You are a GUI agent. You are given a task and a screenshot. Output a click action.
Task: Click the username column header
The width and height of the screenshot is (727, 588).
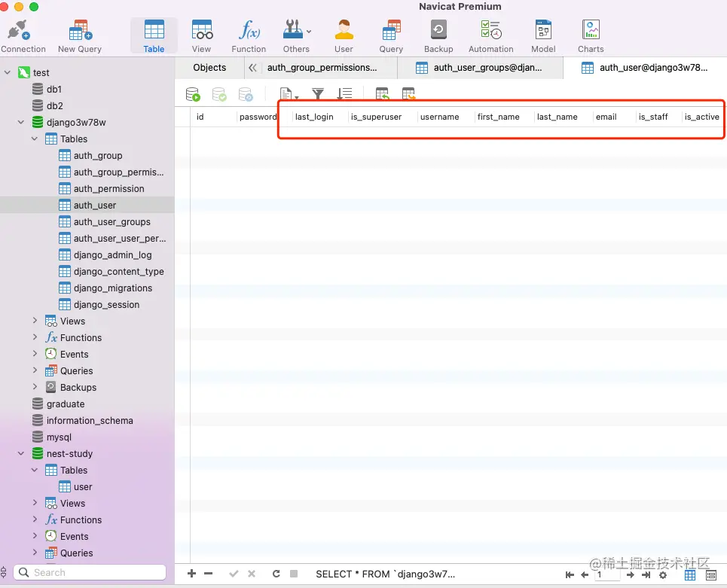click(x=439, y=117)
